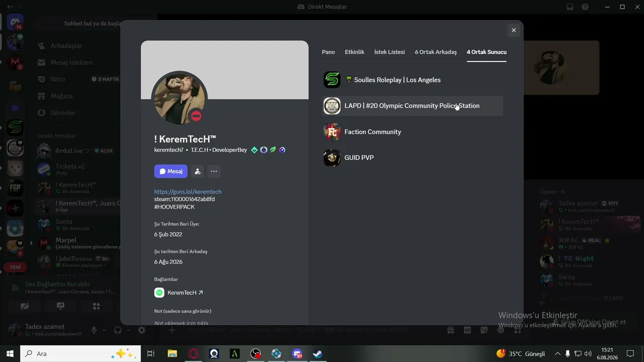Click the first green diamond profile badge
The image size is (644, 362).
(255, 150)
